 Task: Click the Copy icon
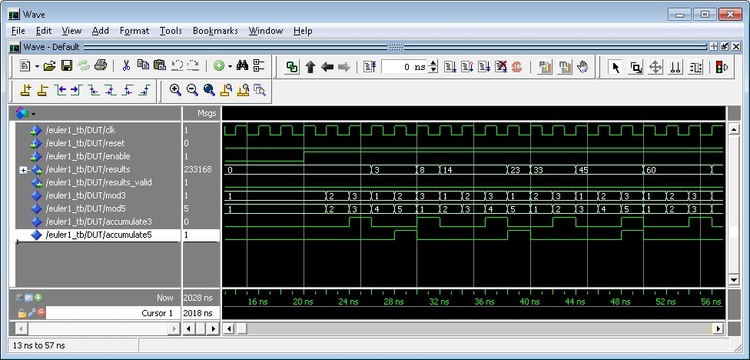(x=143, y=66)
